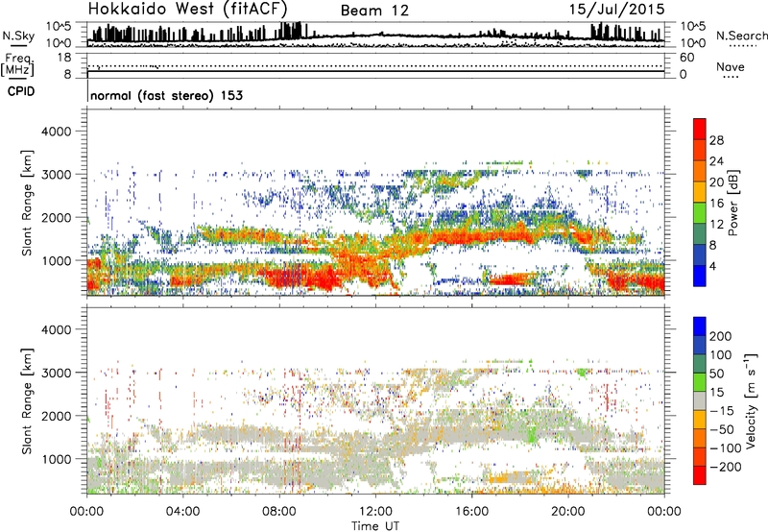768x532 pixels.
Task: Click the "-200" tick on Velocity colorbar
Action: [726, 467]
